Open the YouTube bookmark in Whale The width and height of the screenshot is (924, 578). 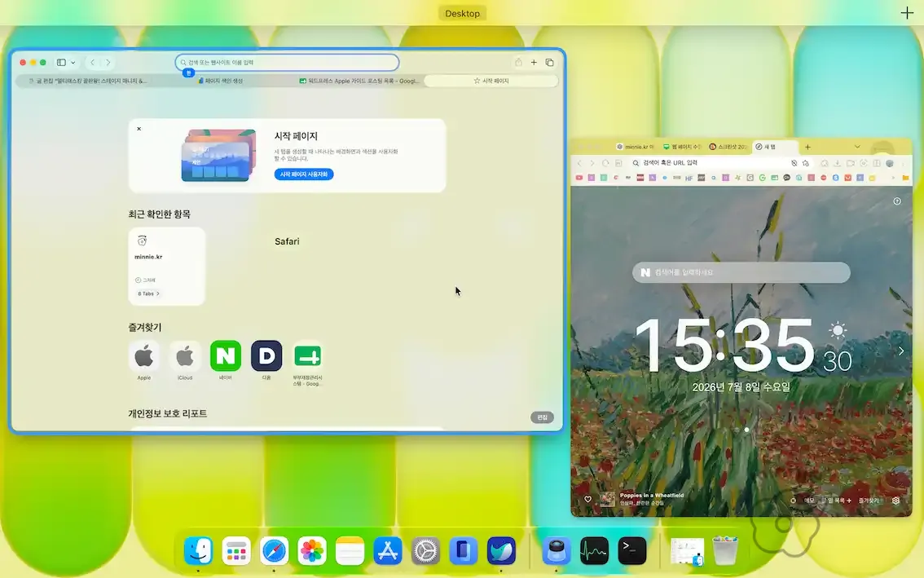point(579,178)
